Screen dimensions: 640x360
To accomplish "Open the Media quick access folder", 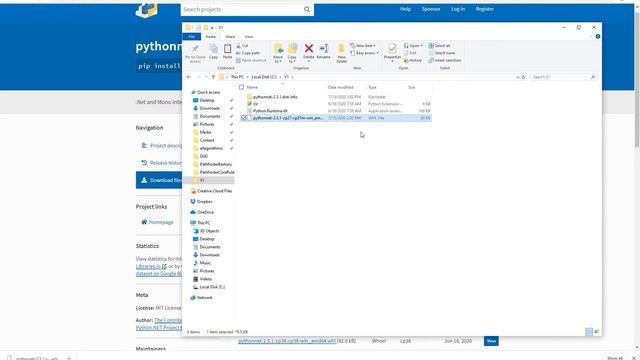I will pos(202,132).
